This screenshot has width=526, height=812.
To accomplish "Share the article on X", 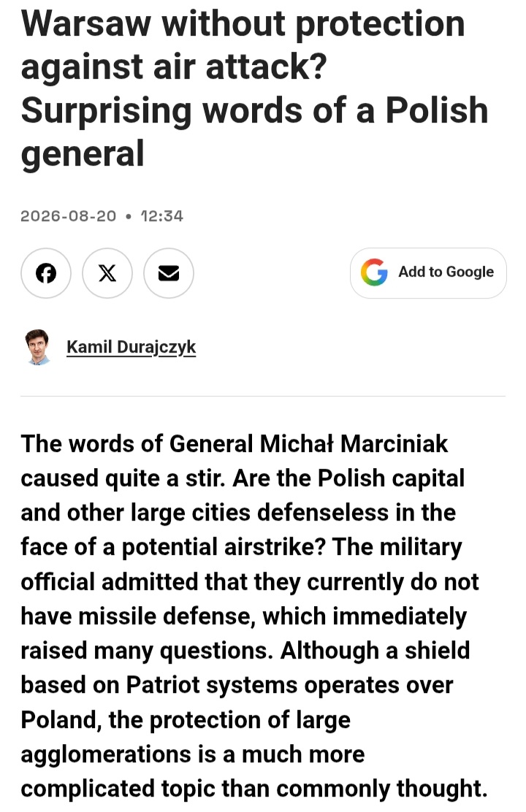I will pyautogui.click(x=107, y=273).
